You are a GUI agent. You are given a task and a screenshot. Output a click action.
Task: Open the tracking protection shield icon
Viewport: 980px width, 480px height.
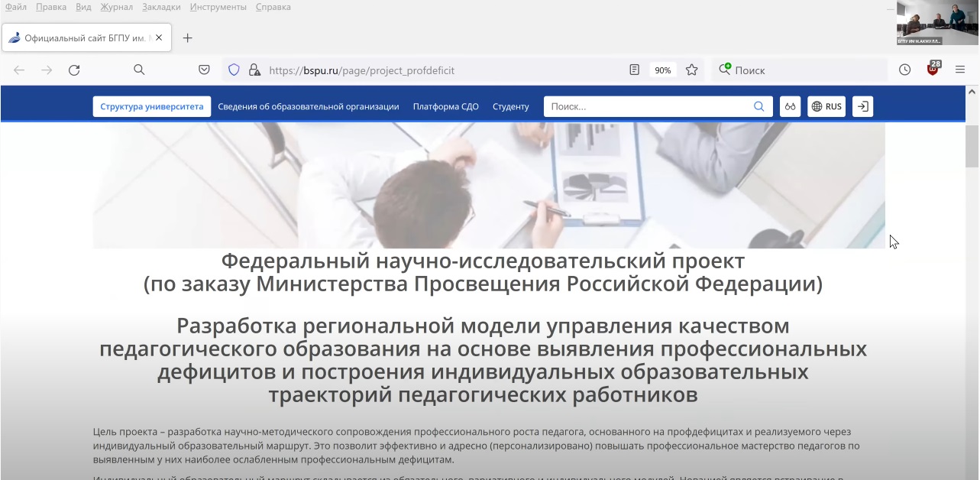pos(234,70)
